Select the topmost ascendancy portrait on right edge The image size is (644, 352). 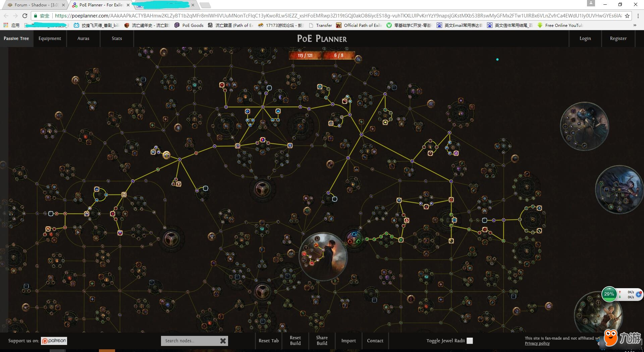(585, 126)
